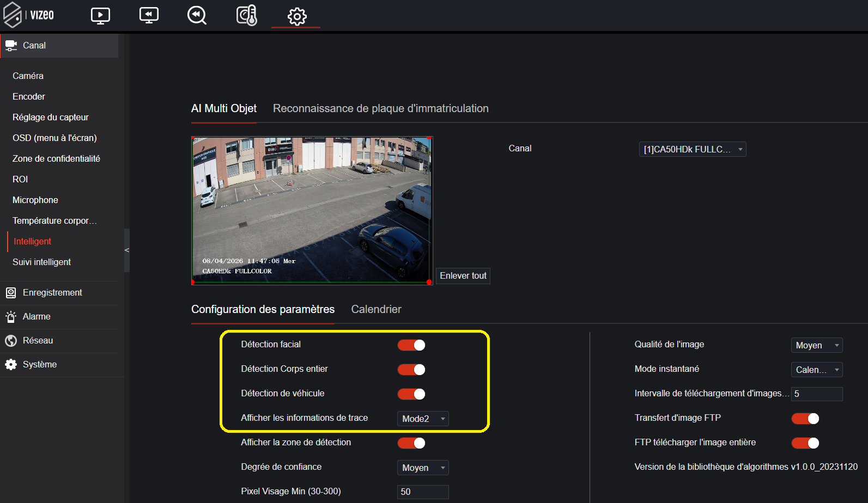Open Zone de confidentialité in sidebar
This screenshot has height=503, width=868.
[56, 159]
